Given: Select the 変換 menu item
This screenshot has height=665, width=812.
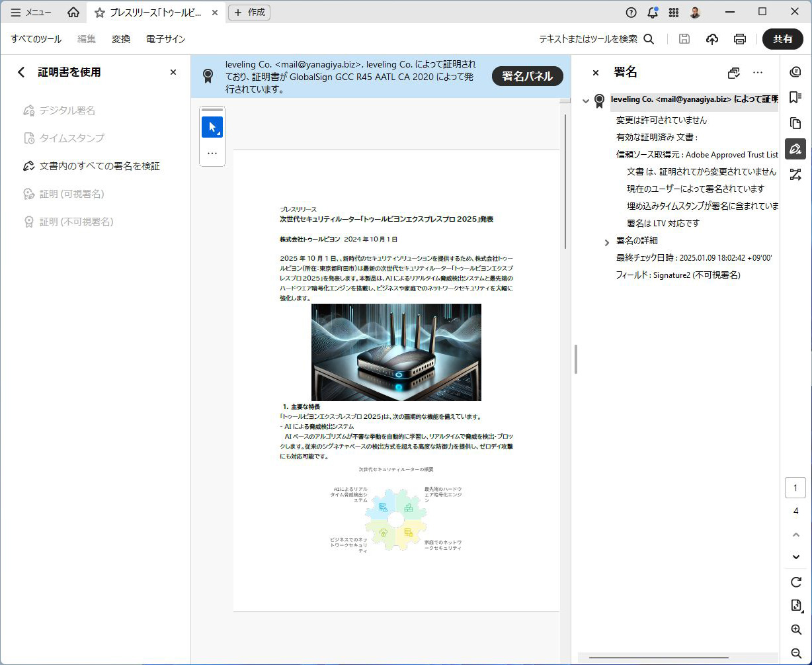Looking at the screenshot, I should [121, 39].
